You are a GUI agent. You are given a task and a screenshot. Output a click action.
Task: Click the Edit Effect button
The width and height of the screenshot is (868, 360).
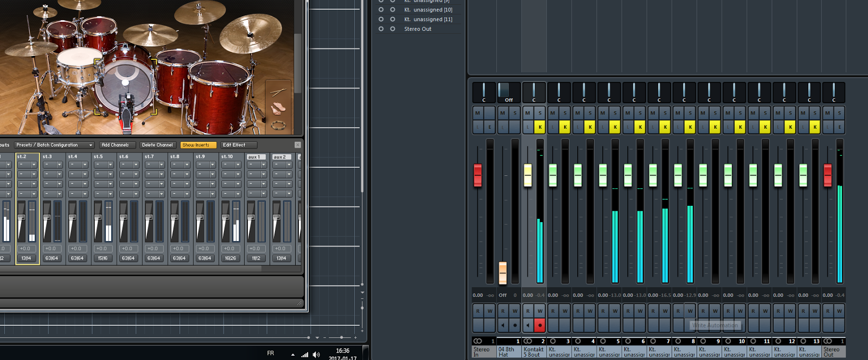[x=238, y=145]
